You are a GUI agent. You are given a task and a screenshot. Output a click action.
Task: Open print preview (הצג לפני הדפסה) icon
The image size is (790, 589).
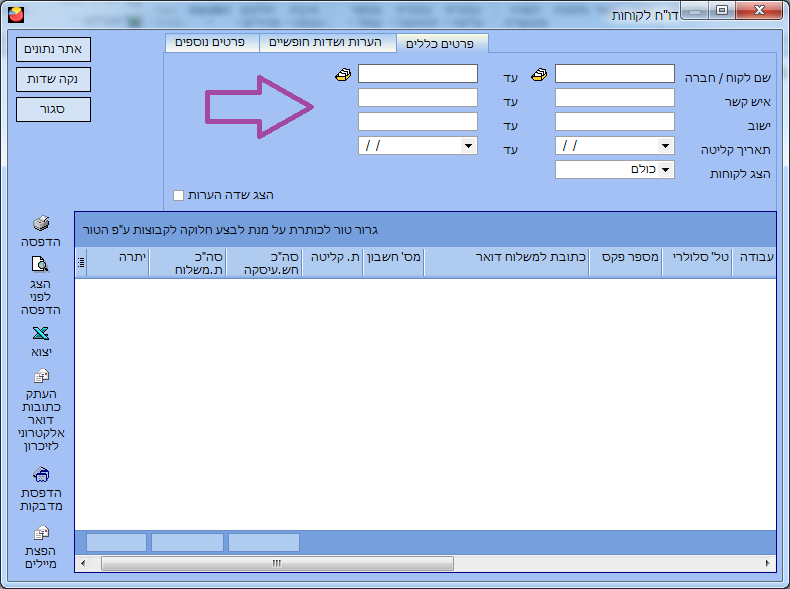[41, 265]
